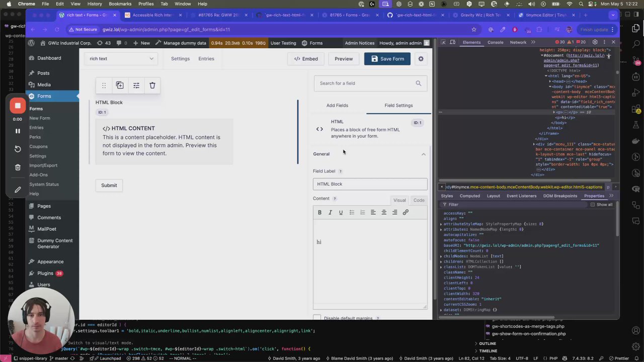
Task: Pause the screen recording
Action: click(x=18, y=131)
